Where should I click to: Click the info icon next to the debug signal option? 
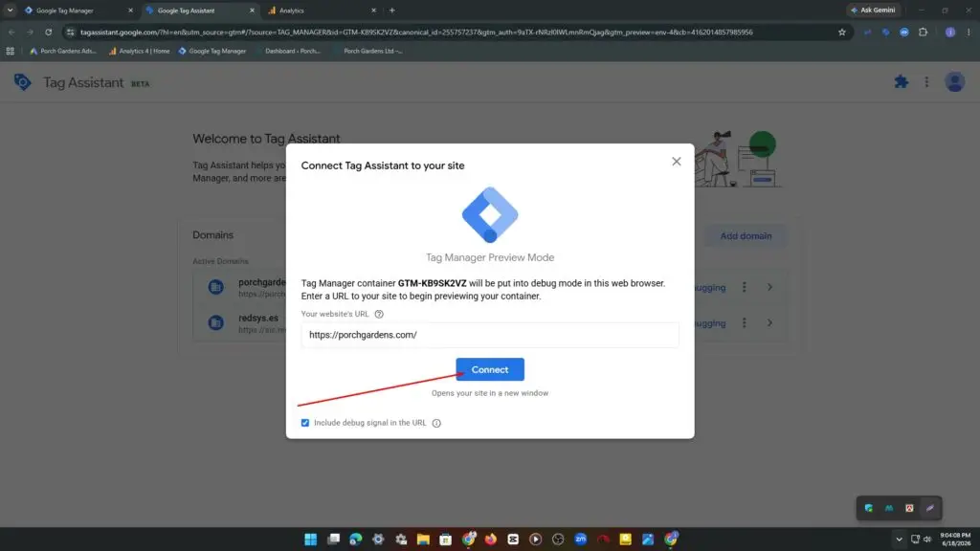436,423
